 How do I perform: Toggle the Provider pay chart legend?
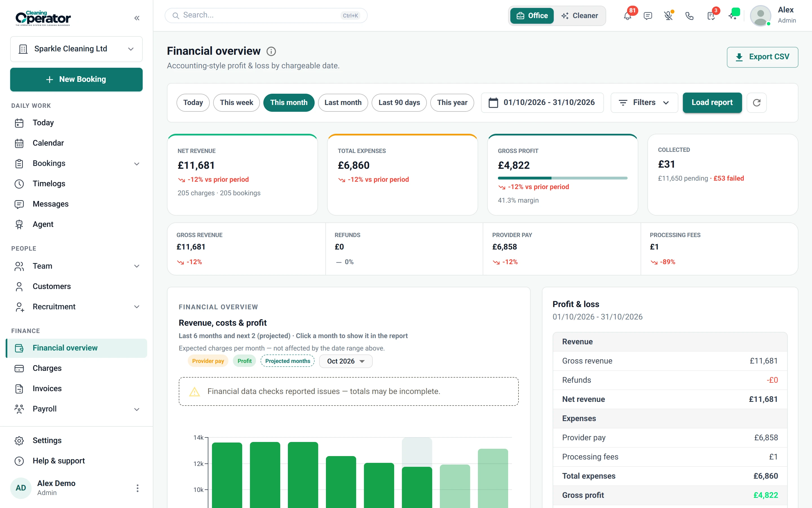tap(208, 361)
